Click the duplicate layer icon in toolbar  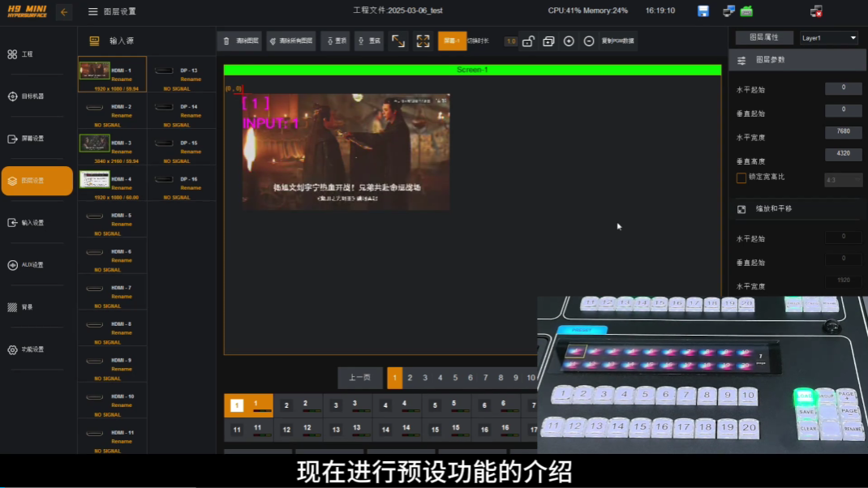[548, 41]
